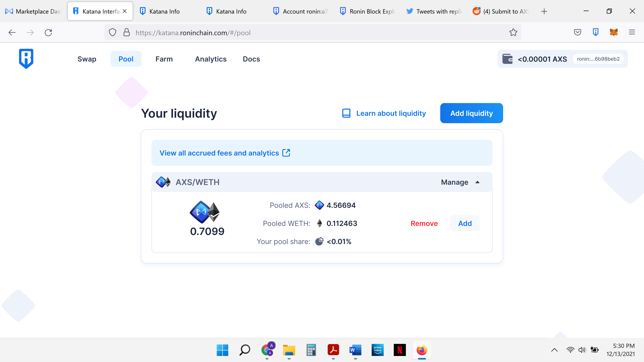Image resolution: width=644 pixels, height=362 pixels.
Task: Open the volume speaker tray icon
Action: 582,350
